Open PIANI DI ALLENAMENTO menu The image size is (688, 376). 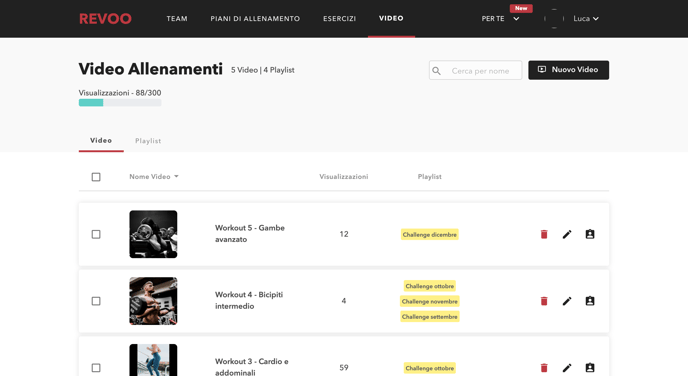click(255, 18)
